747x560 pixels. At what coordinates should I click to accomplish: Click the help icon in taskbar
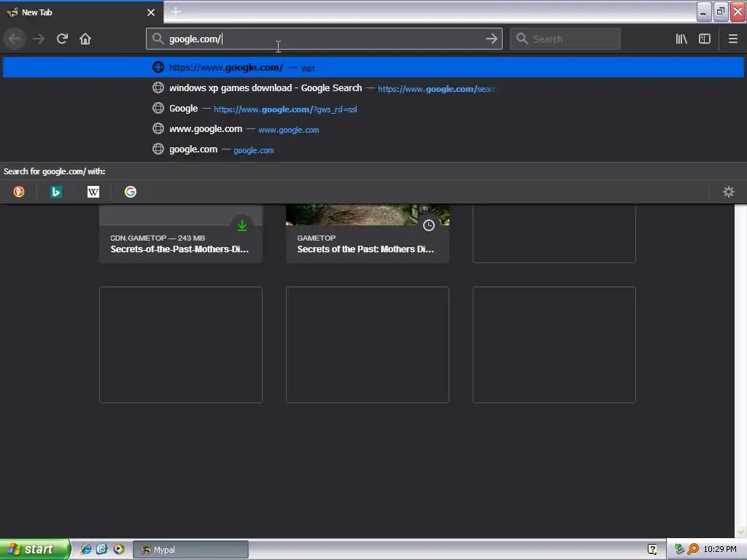tap(652, 549)
